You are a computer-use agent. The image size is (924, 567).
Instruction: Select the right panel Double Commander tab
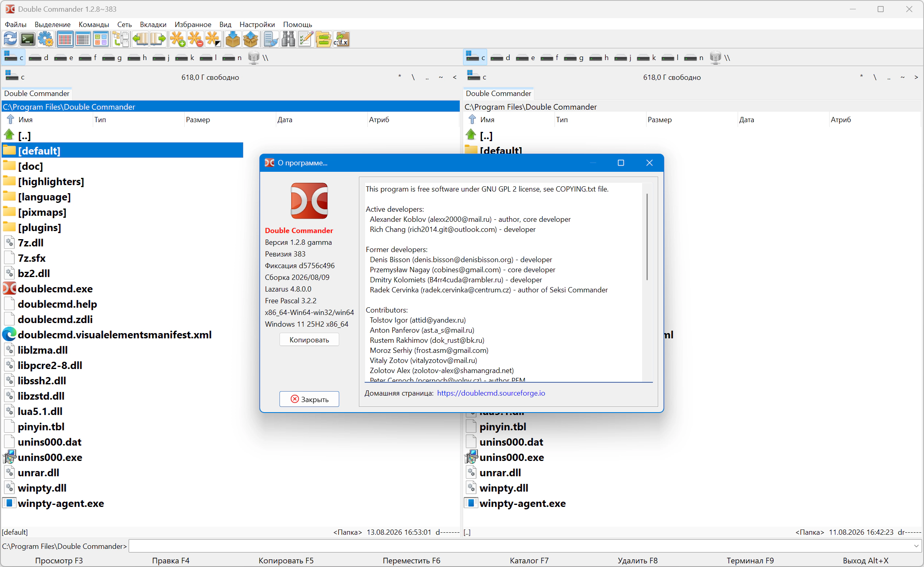tap(499, 94)
